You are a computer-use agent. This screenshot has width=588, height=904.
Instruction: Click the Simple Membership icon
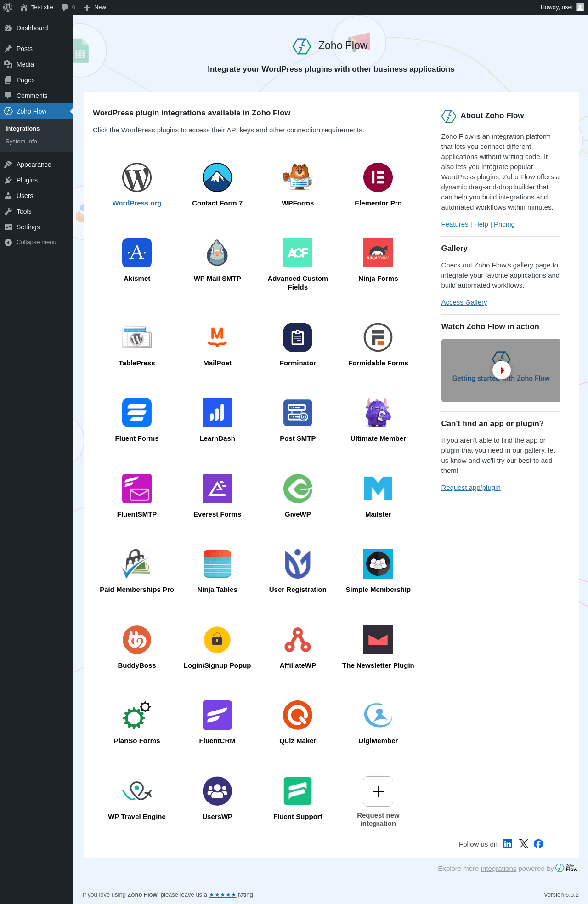(x=378, y=564)
